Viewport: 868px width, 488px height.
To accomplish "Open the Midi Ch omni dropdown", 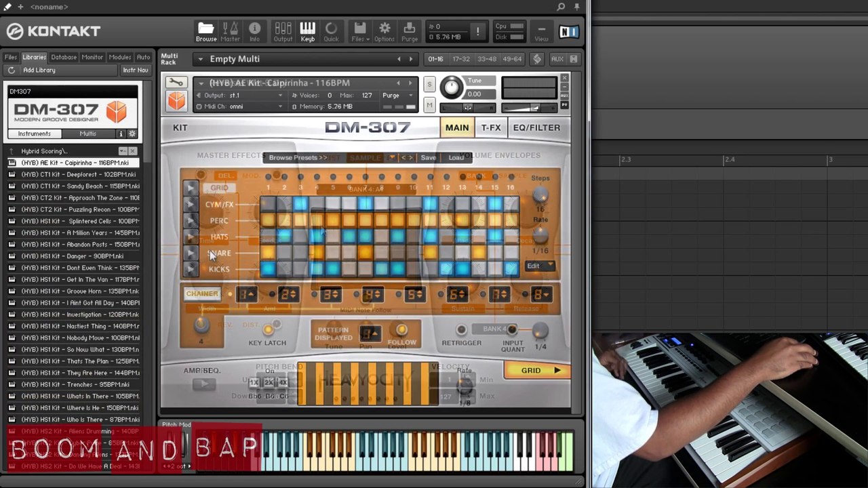I will [281, 106].
